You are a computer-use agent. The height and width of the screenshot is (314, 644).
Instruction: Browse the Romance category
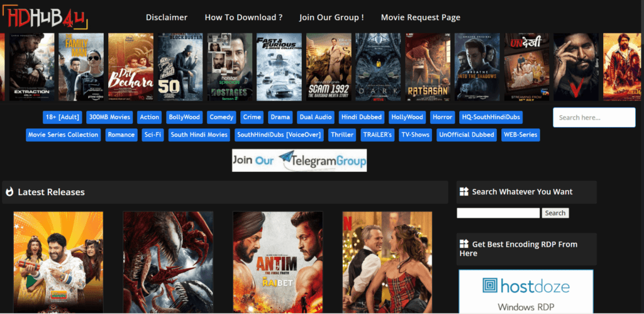pyautogui.click(x=121, y=135)
